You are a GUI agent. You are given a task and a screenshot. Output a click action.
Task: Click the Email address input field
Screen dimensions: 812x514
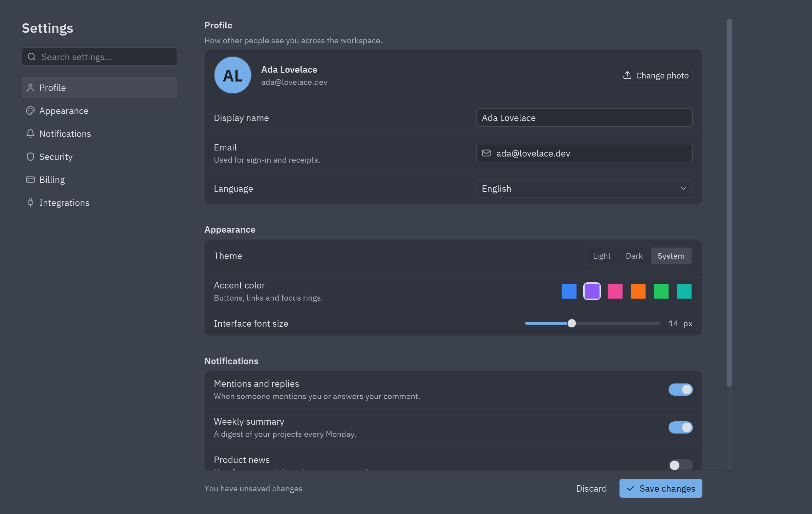coord(584,153)
